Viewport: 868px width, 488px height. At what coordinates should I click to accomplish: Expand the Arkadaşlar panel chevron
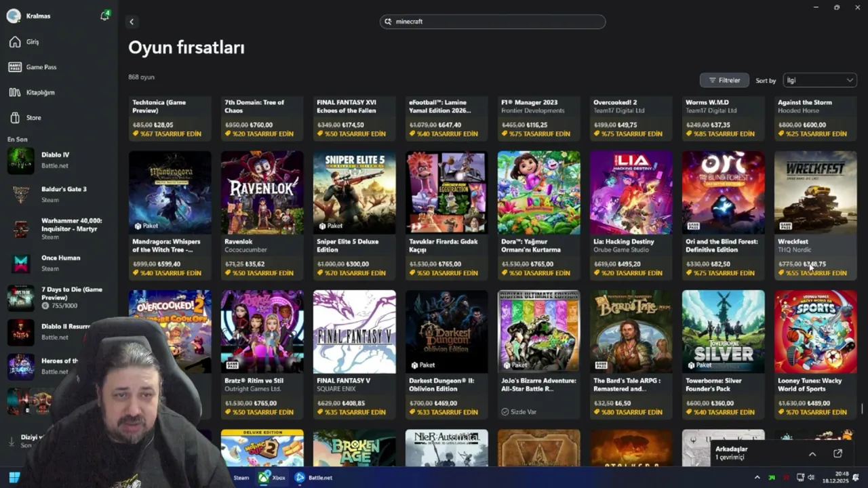[x=812, y=453]
